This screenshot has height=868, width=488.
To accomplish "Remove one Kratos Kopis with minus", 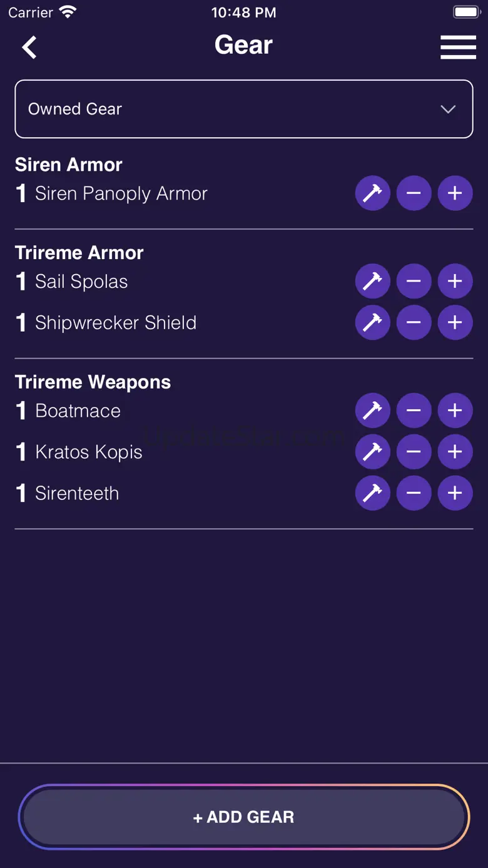I will point(414,452).
